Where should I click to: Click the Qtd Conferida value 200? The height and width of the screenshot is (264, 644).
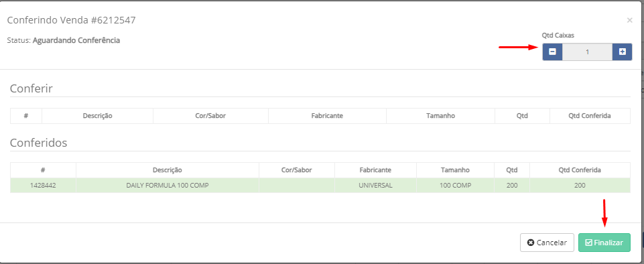580,185
